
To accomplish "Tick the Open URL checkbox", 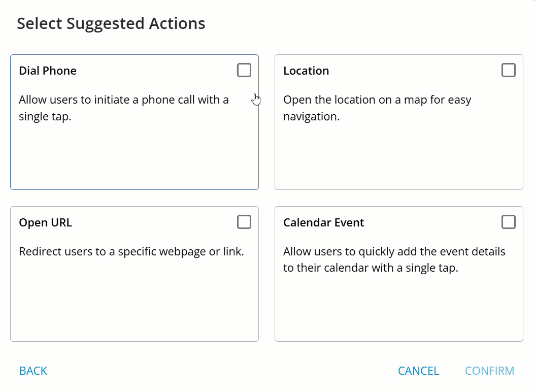I will click(x=244, y=222).
